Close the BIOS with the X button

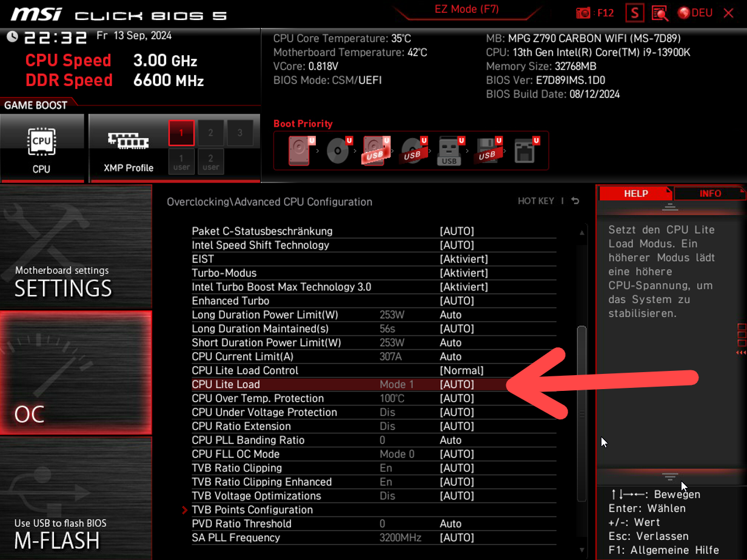tap(728, 13)
